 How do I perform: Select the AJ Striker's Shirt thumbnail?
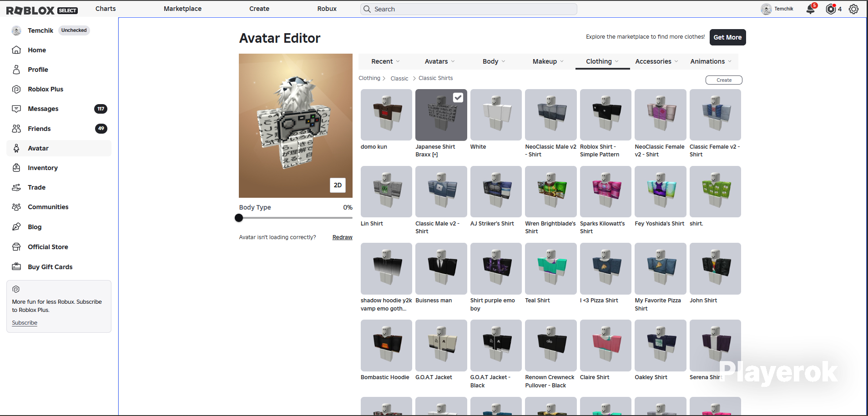pyautogui.click(x=496, y=191)
